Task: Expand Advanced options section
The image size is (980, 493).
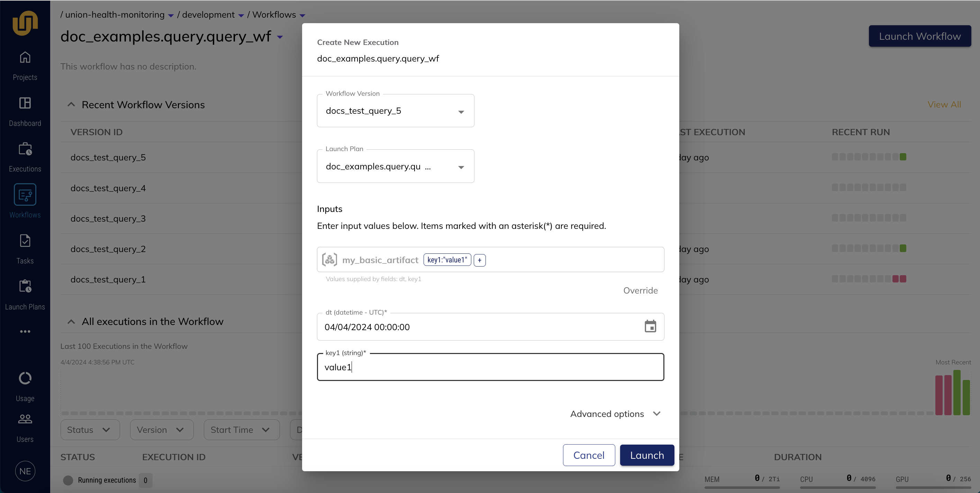Action: point(616,414)
